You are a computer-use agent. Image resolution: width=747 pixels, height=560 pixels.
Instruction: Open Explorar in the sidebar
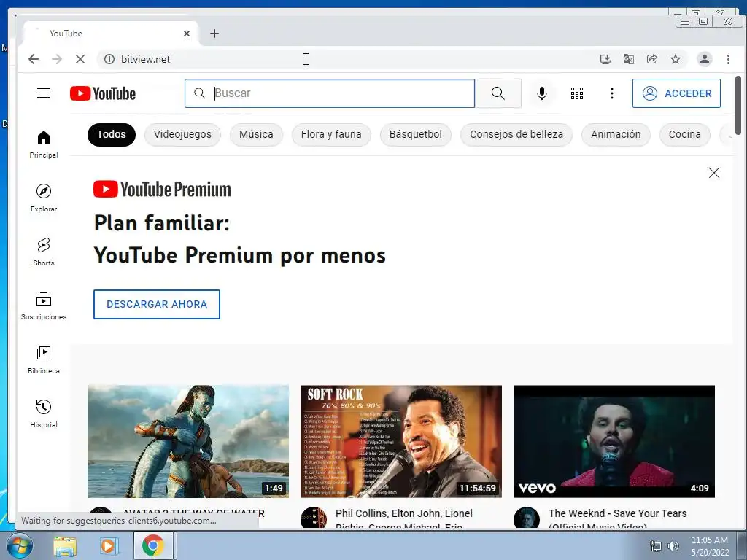tap(44, 198)
